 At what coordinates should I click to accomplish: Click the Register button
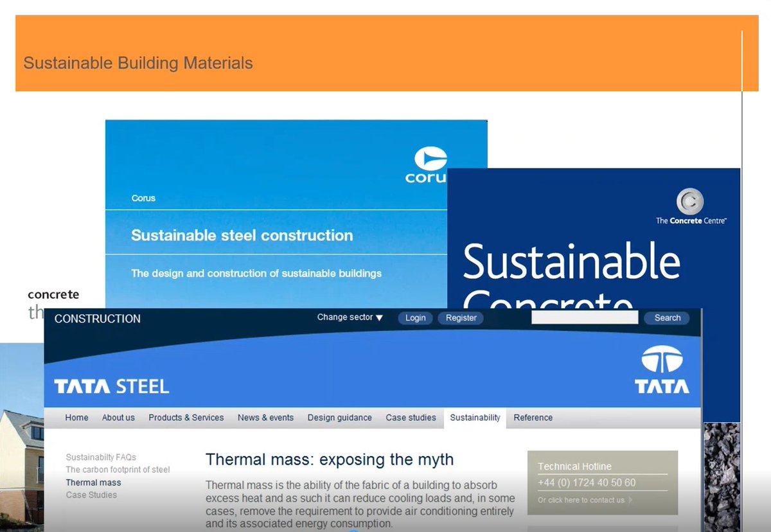tap(460, 317)
